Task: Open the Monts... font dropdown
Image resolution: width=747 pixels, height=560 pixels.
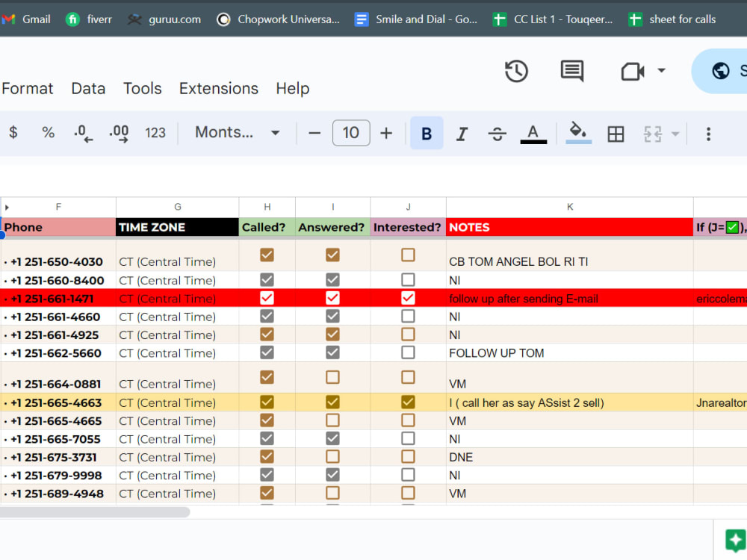Action: tap(237, 132)
